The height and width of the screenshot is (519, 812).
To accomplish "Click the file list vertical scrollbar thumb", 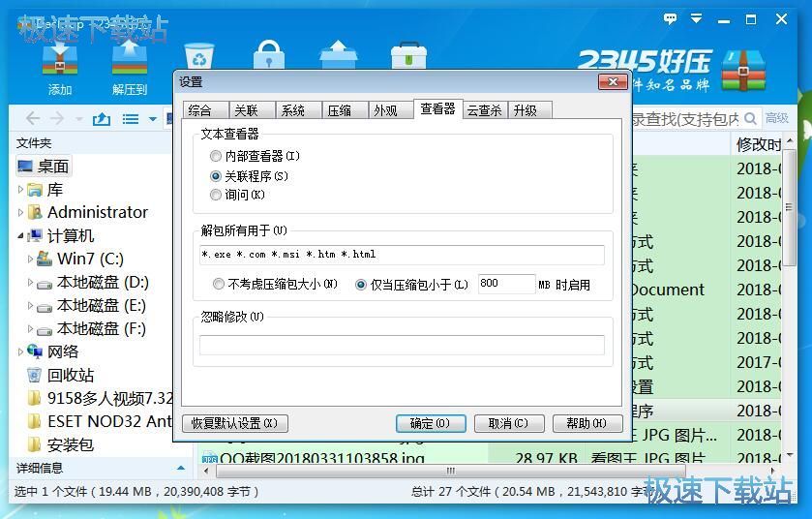I will click(789, 207).
